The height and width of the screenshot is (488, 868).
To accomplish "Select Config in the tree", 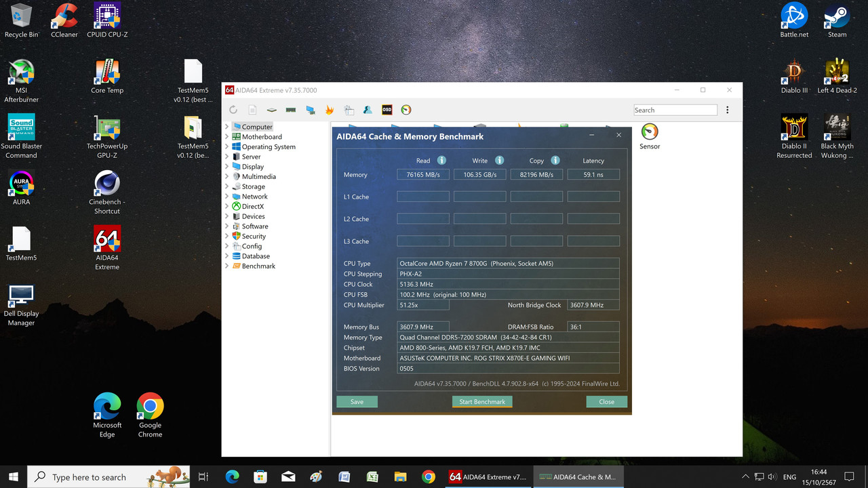I will point(252,246).
